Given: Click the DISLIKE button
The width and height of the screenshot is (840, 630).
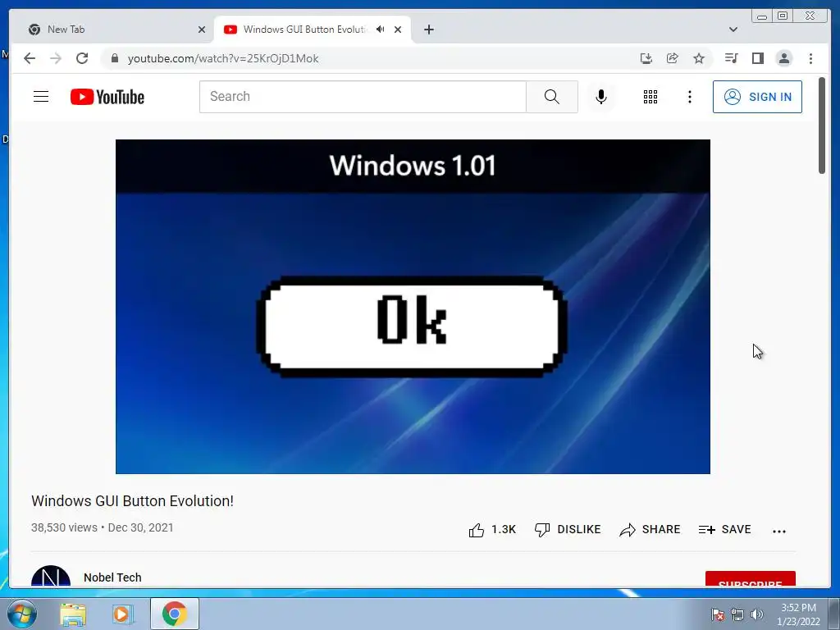Looking at the screenshot, I should (568, 529).
